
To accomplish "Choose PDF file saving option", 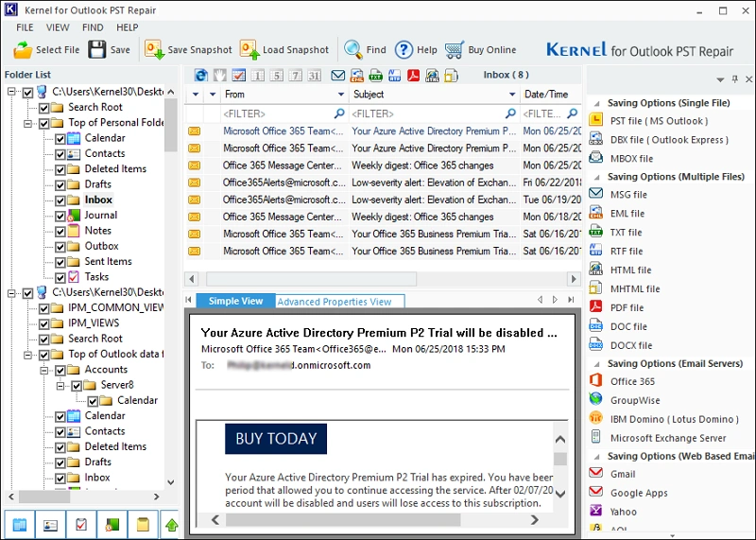I will (x=626, y=307).
